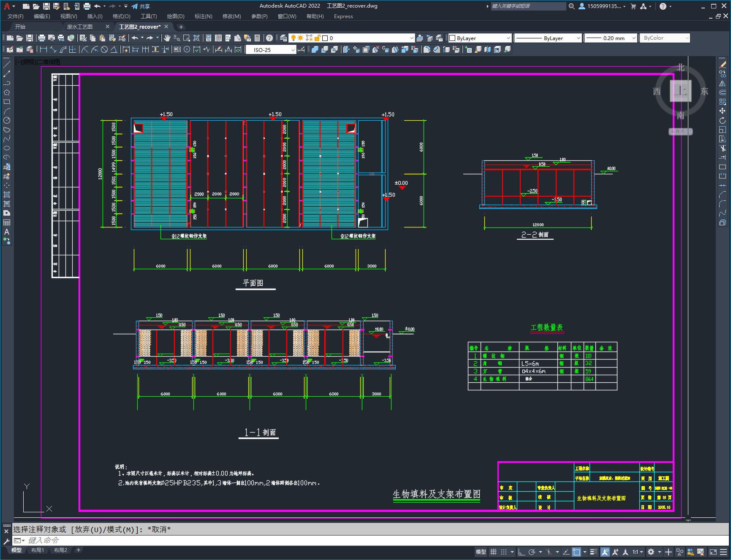Select the Move tool
This screenshot has width=731, height=560.
[x=723, y=111]
